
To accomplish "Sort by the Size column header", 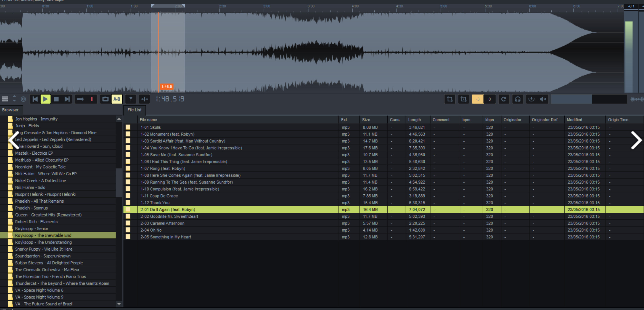I will tap(373, 120).
